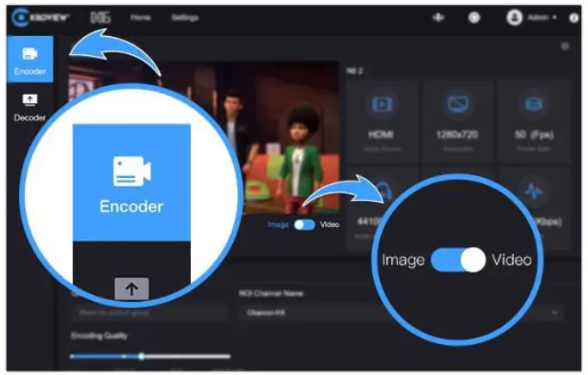588x375 pixels.
Task: Select the 50 (Fps) frame rate card
Action: 534,122
